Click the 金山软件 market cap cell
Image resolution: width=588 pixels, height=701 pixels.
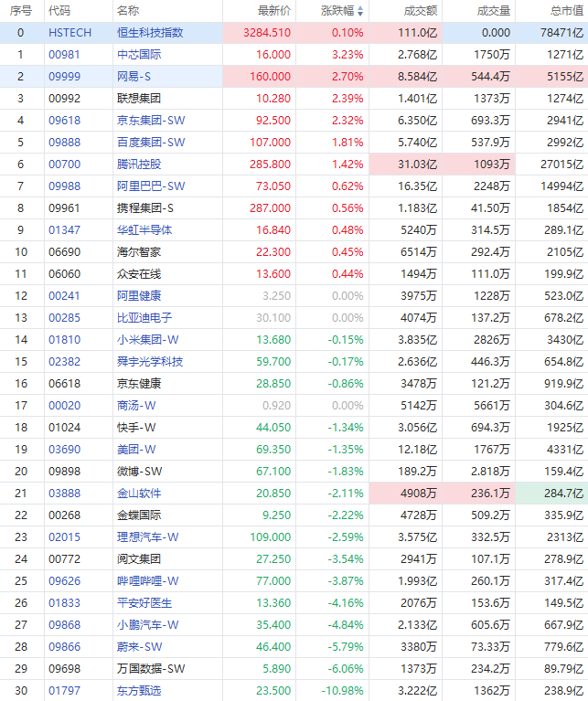point(551,494)
